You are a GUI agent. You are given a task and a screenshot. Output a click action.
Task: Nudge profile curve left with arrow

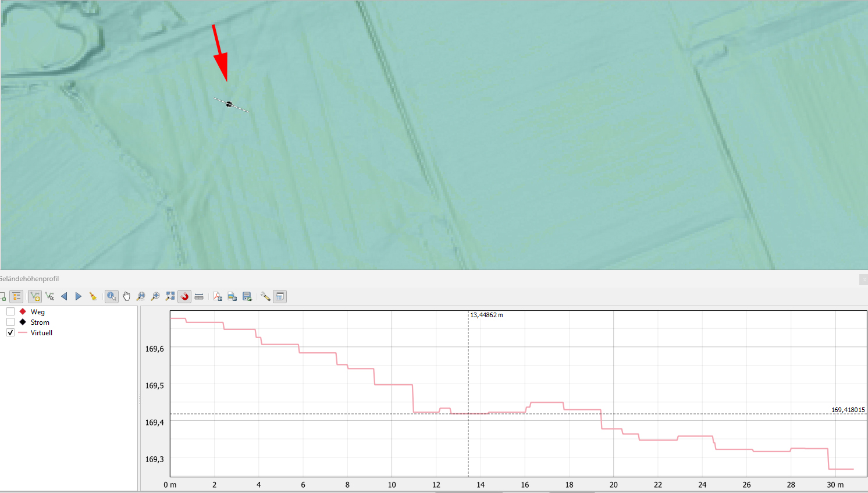pos(64,296)
